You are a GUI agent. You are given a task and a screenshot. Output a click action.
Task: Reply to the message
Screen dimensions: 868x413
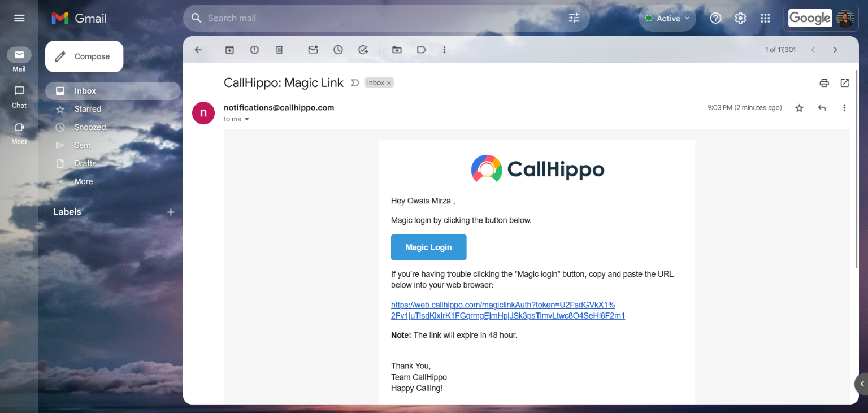point(822,108)
